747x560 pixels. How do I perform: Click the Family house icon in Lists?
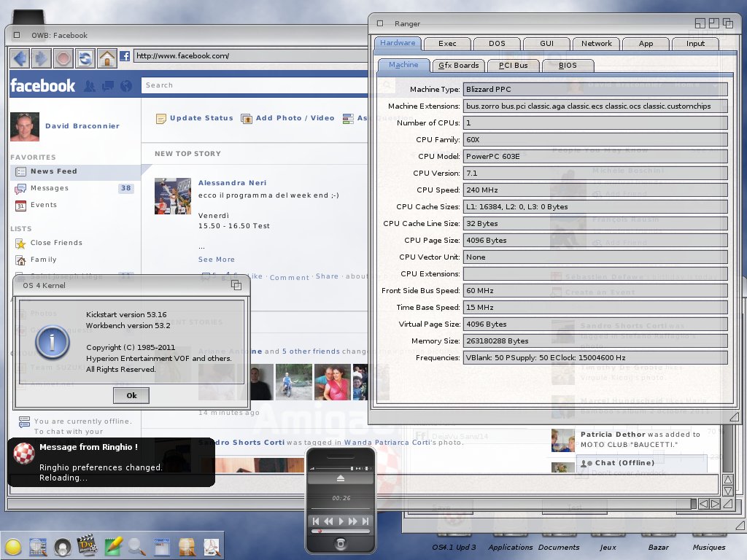point(20,260)
